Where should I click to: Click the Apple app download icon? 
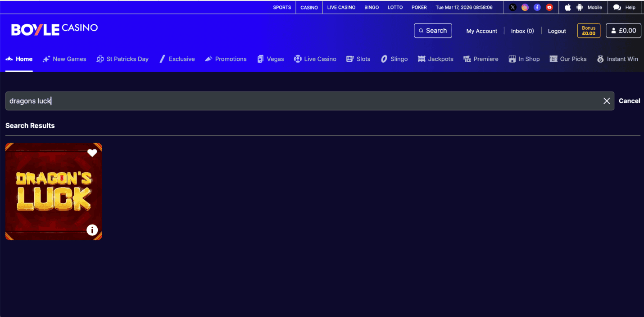pos(567,7)
